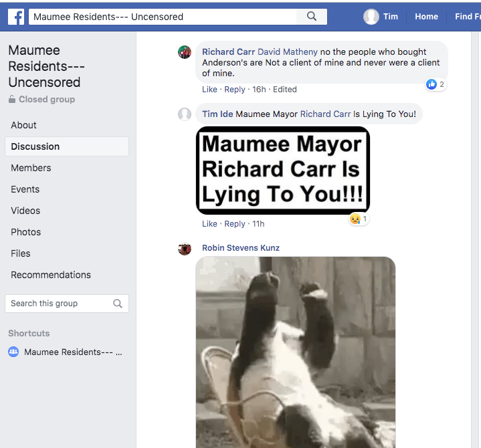Click search icon in group search box
The height and width of the screenshot is (448, 481).
click(x=118, y=304)
